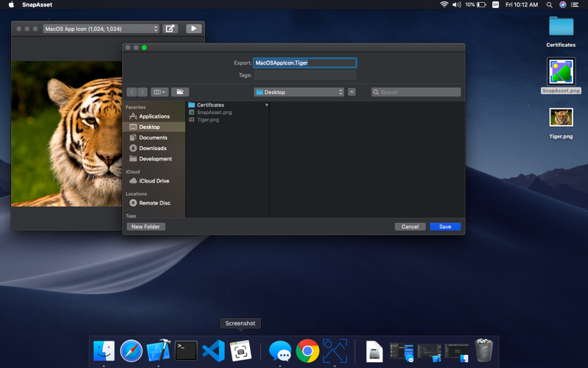The height and width of the screenshot is (368, 588).
Task: Click the play button in the SnapAsset window
Action: click(193, 29)
